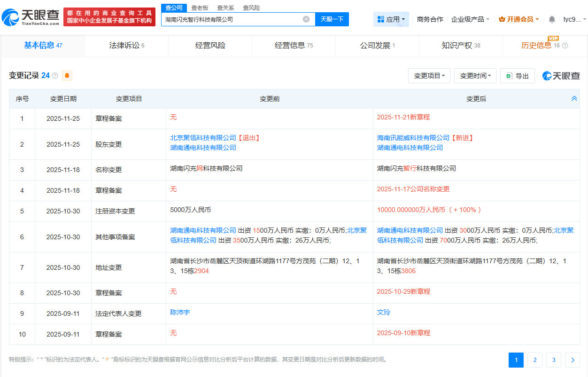Go to page 2 of change records
The height and width of the screenshot is (377, 588).
point(534,360)
